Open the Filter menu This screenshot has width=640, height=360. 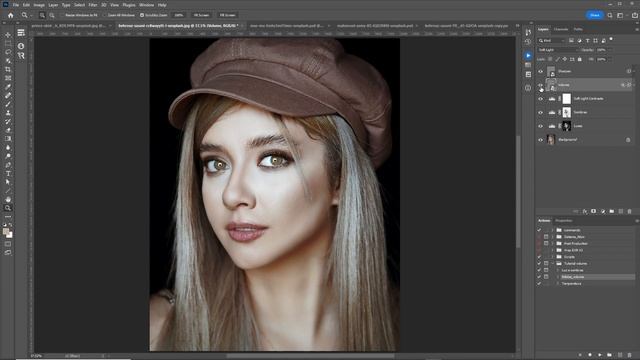coord(93,5)
